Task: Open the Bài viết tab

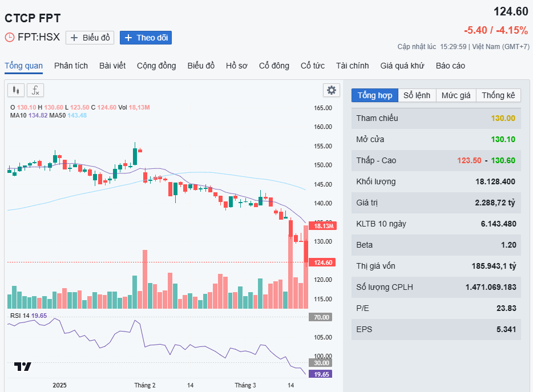Action: 112,66
